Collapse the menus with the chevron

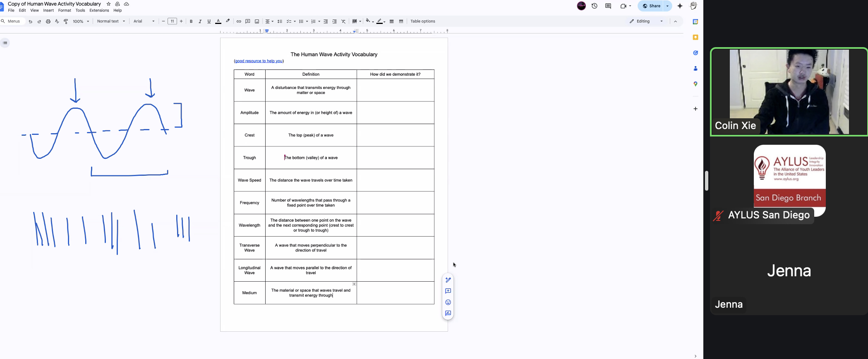675,22
